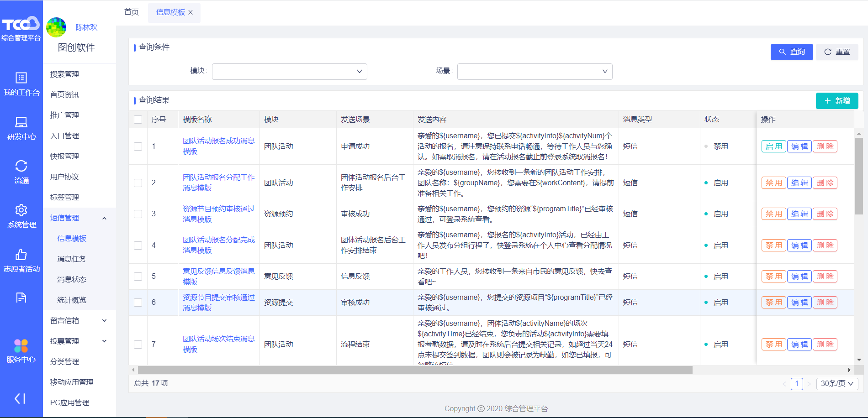Open the 场景 dropdown
This screenshot has height=418, width=868.
pyautogui.click(x=535, y=72)
